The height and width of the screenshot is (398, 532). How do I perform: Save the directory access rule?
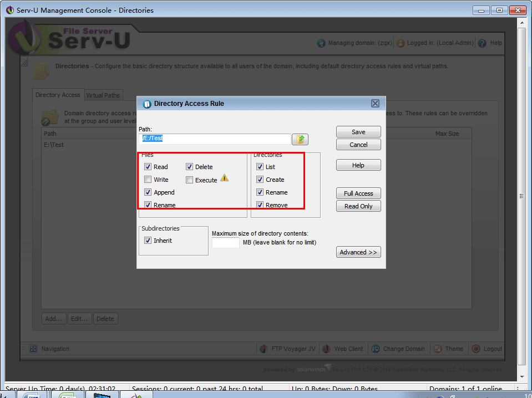tap(358, 132)
